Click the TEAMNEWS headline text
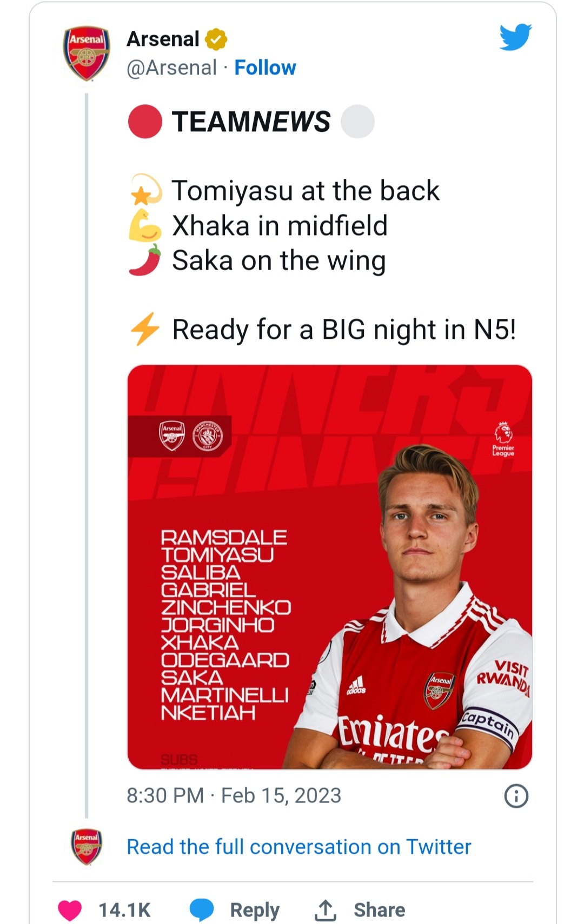The width and height of the screenshot is (584, 924). [251, 121]
